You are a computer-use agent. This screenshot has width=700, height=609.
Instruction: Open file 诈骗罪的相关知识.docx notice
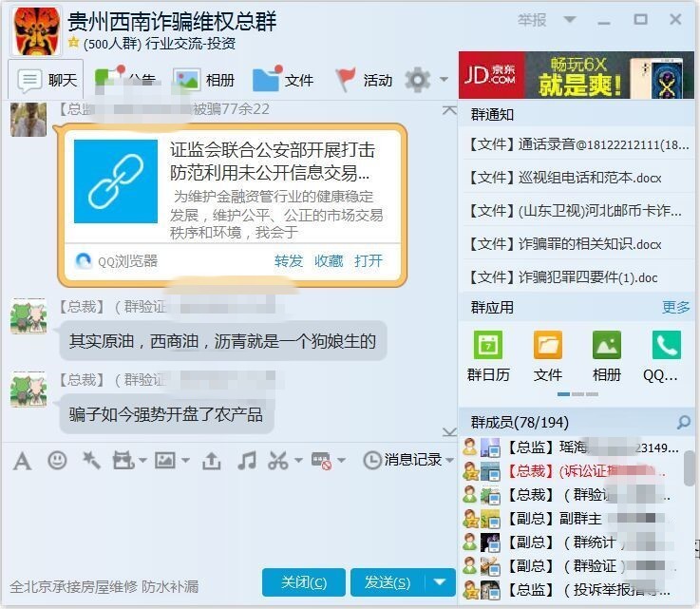576,244
